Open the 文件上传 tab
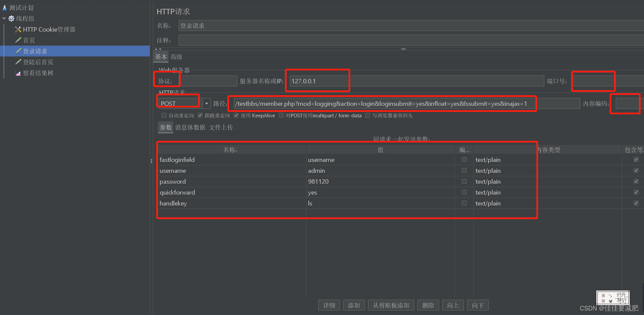The width and height of the screenshot is (644, 315). 221,128
